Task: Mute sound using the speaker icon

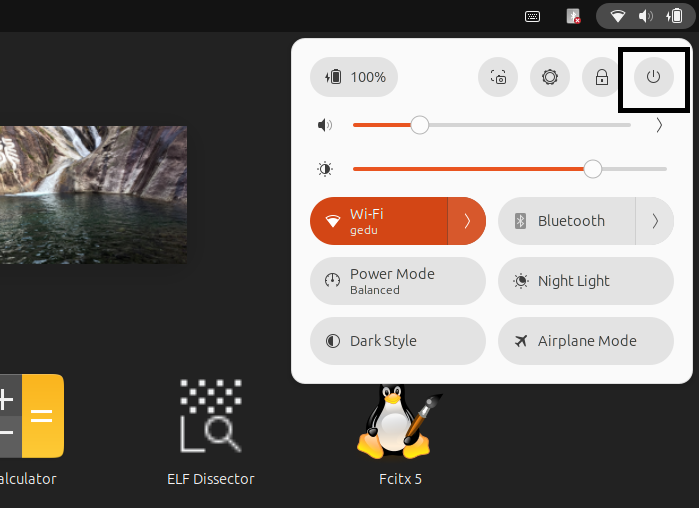Action: point(325,125)
